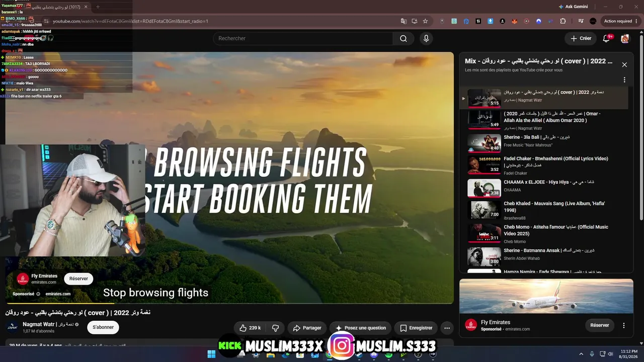644x362 pixels.
Task: Open the Mix playlist options menu
Action: tap(624, 80)
